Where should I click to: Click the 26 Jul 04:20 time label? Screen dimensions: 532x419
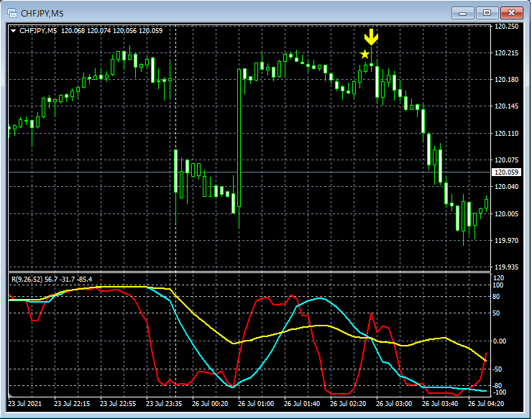tap(486, 404)
